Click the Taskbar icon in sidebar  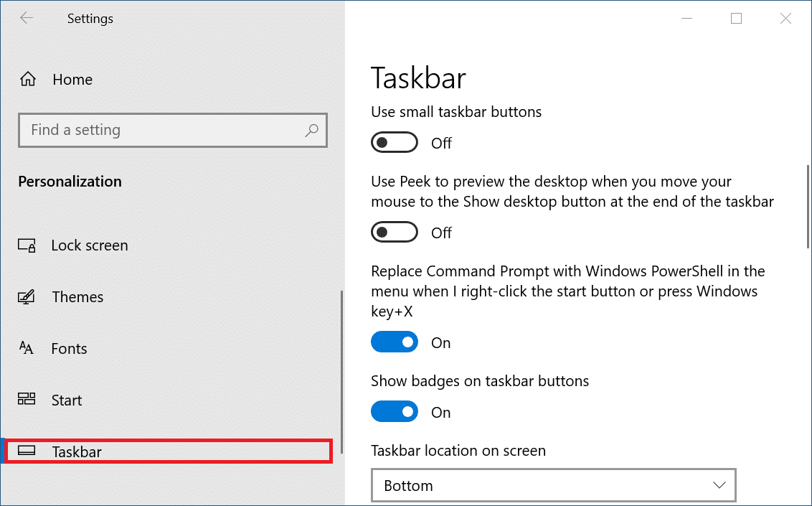[27, 451]
